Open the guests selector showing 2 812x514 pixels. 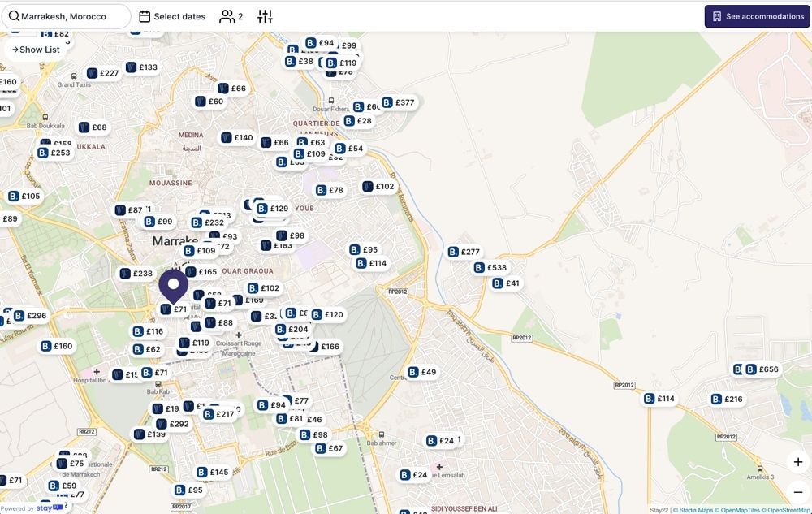(231, 16)
